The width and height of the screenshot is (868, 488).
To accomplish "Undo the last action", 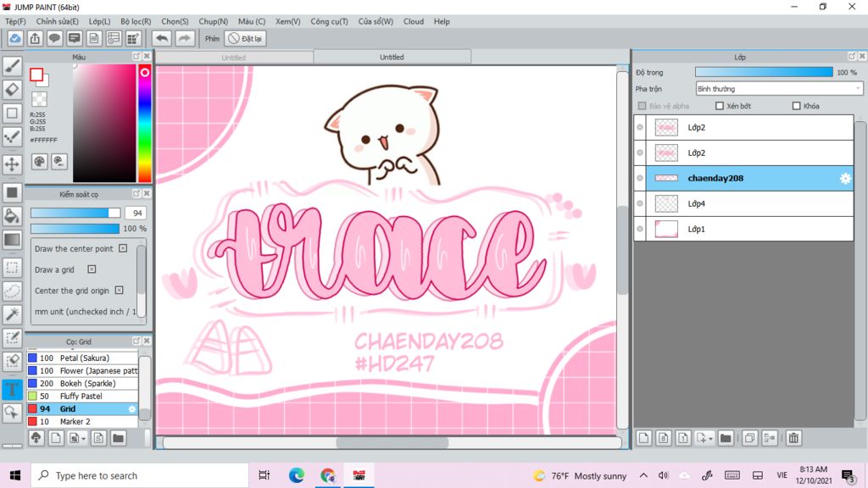I will pos(162,38).
